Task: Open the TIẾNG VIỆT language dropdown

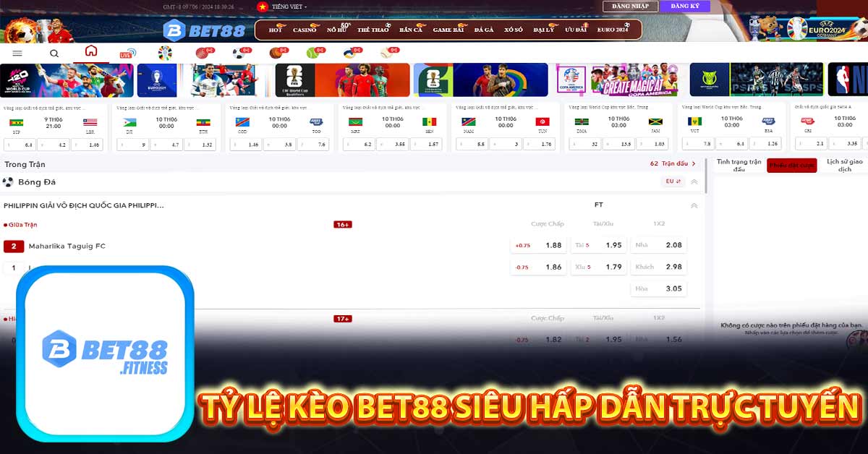Action: click(x=289, y=7)
